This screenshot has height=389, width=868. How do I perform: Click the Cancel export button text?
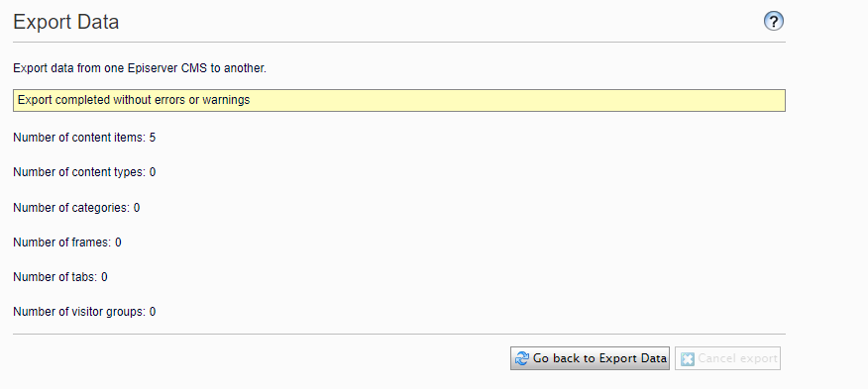click(x=737, y=358)
